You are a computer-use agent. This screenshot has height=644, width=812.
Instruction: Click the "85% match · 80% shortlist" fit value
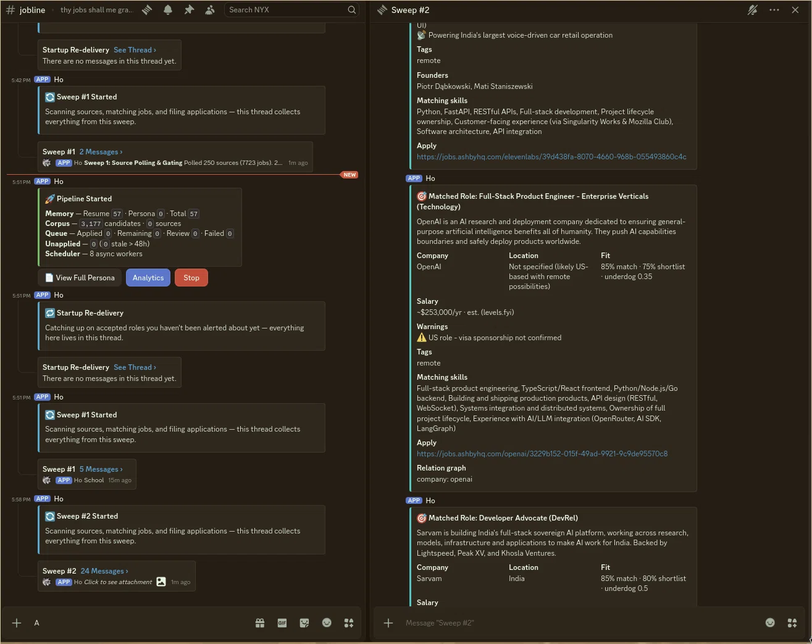click(643, 579)
